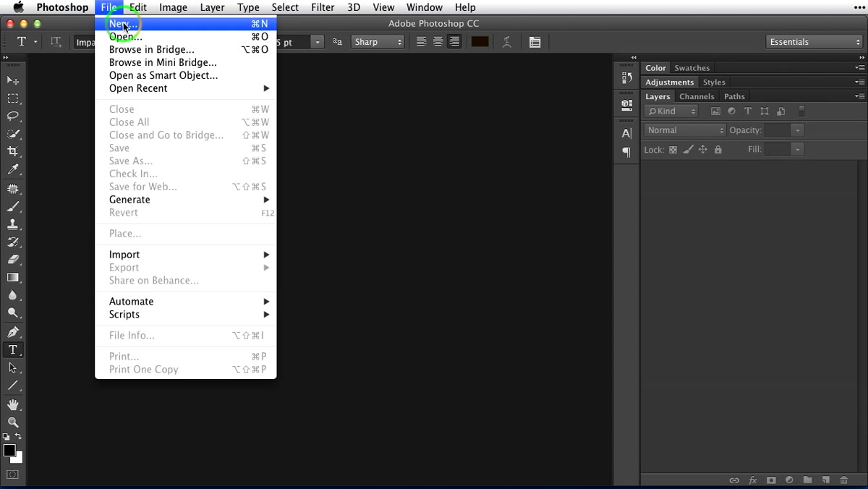Open the Normal blend mode dropdown
Image resolution: width=868 pixels, height=489 pixels.
(685, 130)
